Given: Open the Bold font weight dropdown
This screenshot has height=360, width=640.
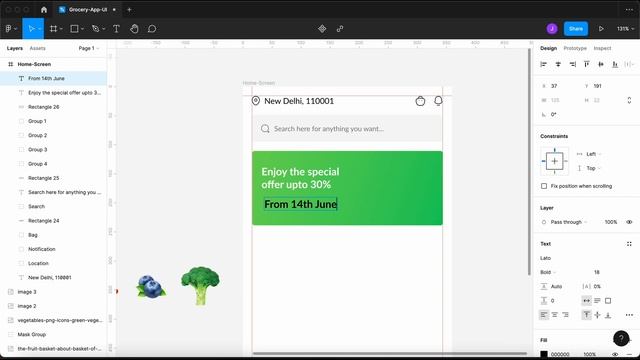Looking at the screenshot, I should [548, 272].
